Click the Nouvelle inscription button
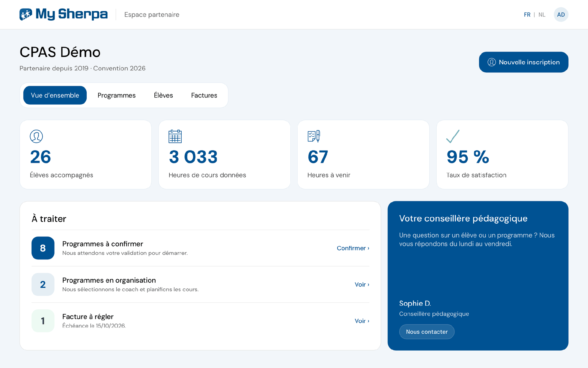The image size is (588, 368). [x=523, y=62]
